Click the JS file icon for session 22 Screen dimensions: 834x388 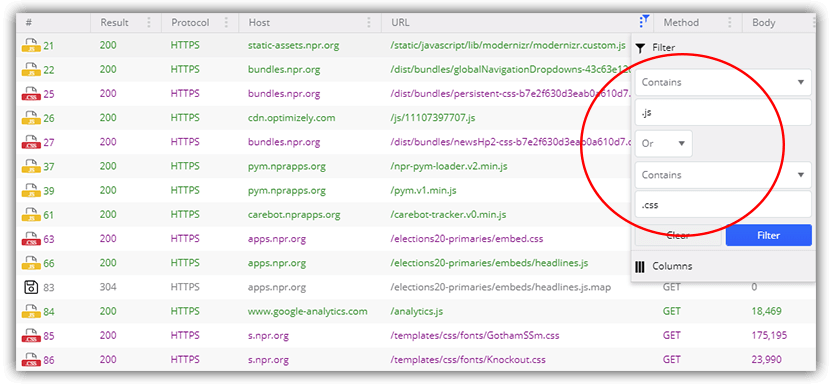pyautogui.click(x=31, y=69)
